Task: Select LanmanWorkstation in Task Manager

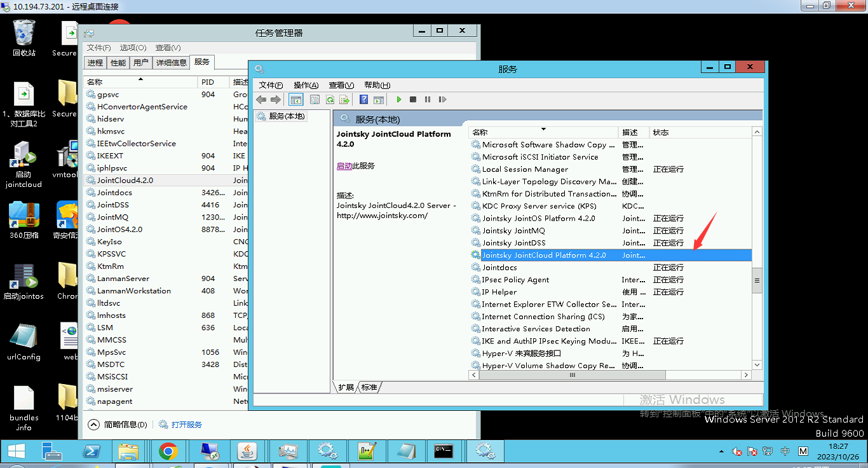Action: click(x=166, y=291)
